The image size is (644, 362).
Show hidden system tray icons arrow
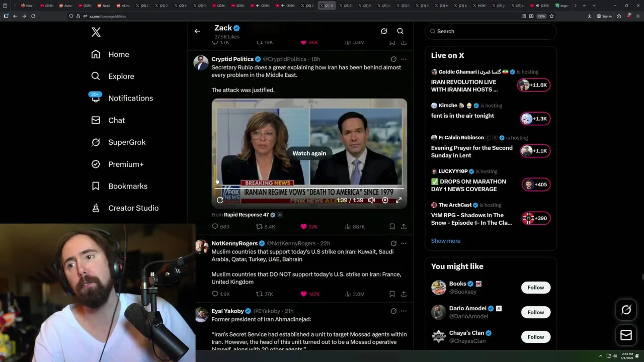pyautogui.click(x=600, y=356)
